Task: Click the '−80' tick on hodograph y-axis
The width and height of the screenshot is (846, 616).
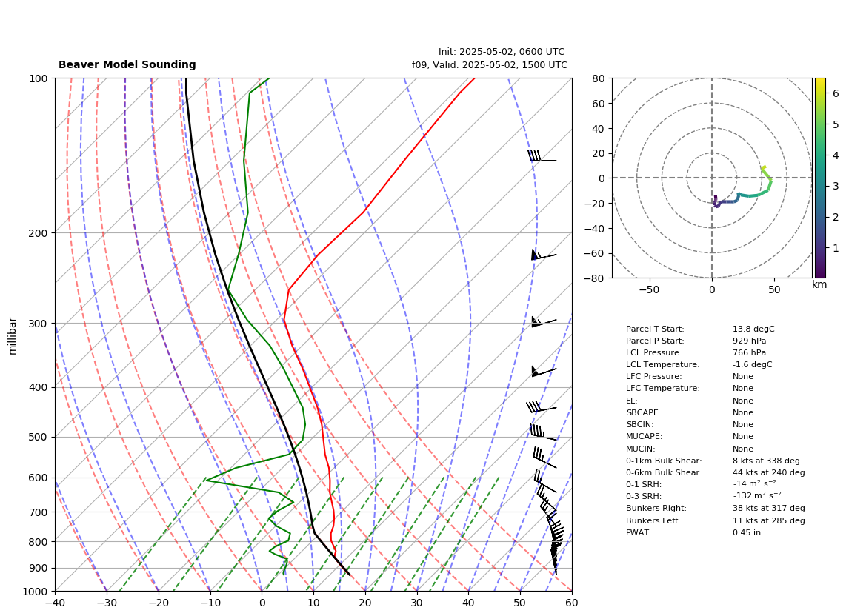Action: 595,278
